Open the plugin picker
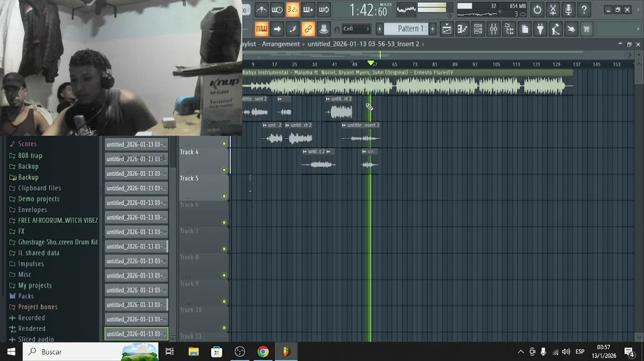644x361 pixels. [540, 29]
